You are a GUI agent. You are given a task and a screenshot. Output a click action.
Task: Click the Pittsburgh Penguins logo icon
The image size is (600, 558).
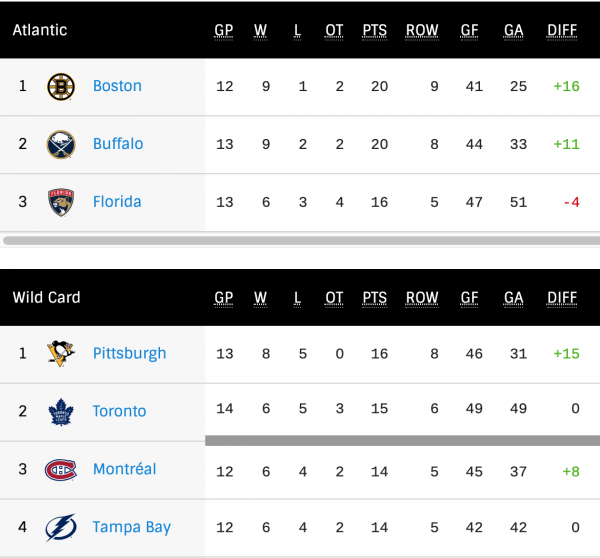coord(61,353)
